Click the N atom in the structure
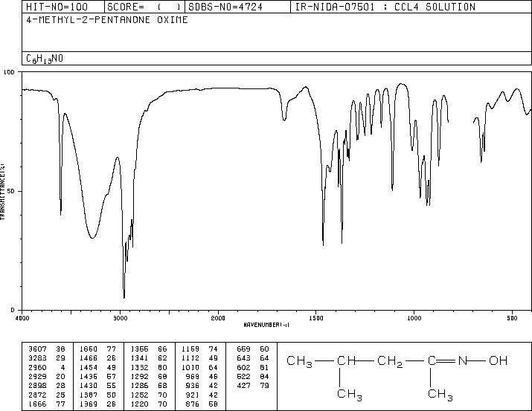 [463, 360]
